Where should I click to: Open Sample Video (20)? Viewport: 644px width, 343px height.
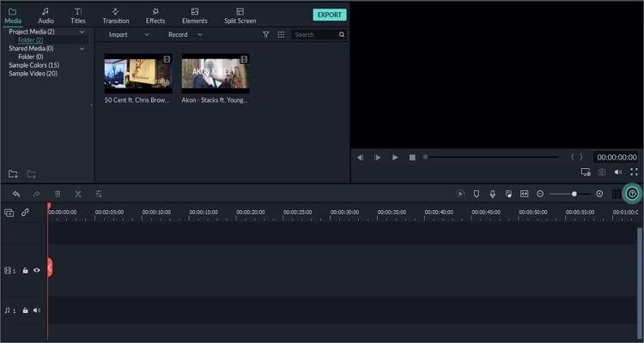click(33, 74)
